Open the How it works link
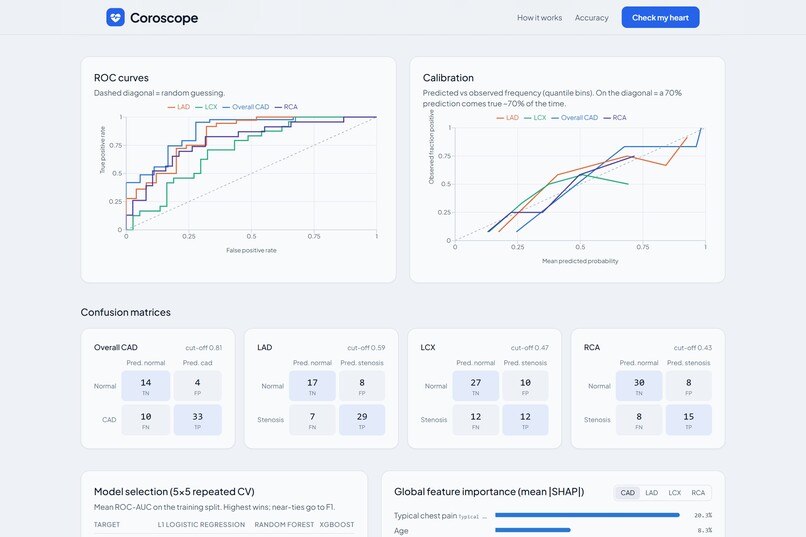806x537 pixels. point(539,17)
